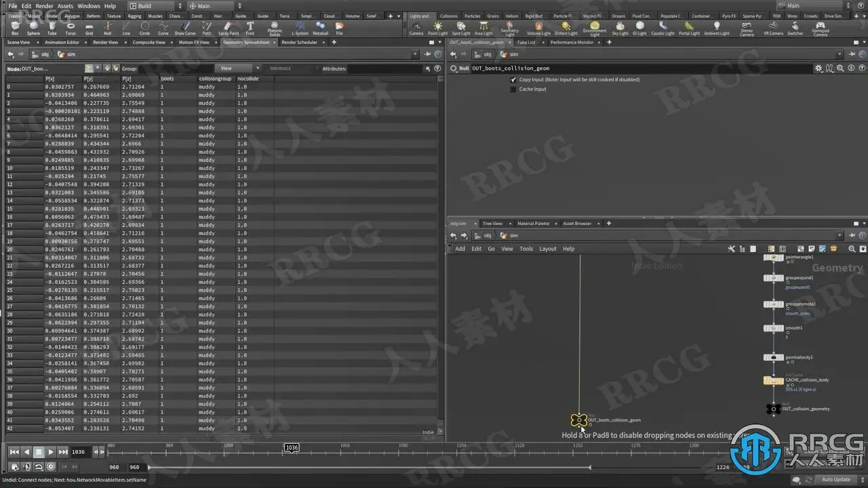868x488 pixels.
Task: Switch to the Scene View tab
Action: point(18,43)
